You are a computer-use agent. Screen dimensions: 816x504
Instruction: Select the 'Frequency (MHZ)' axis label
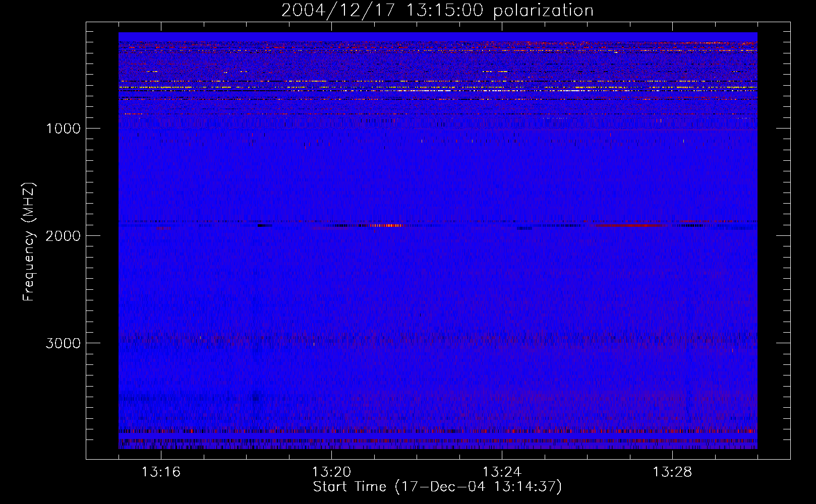pyautogui.click(x=29, y=242)
